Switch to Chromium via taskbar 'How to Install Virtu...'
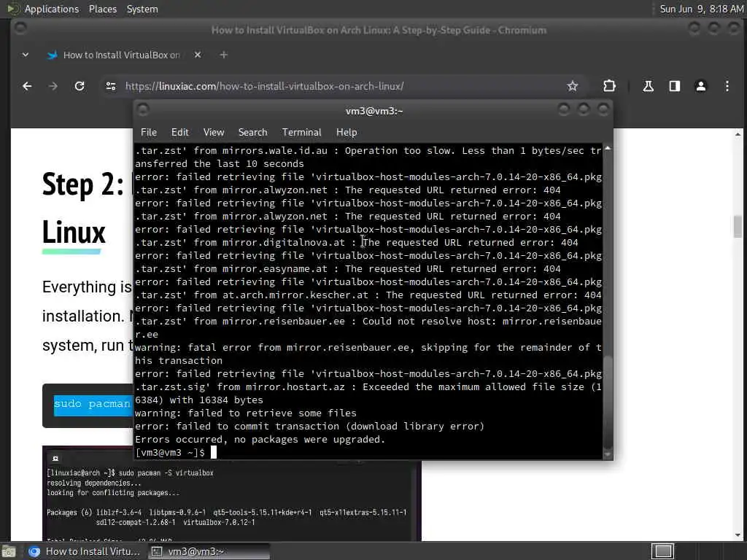This screenshot has height=560, width=747. click(85, 551)
